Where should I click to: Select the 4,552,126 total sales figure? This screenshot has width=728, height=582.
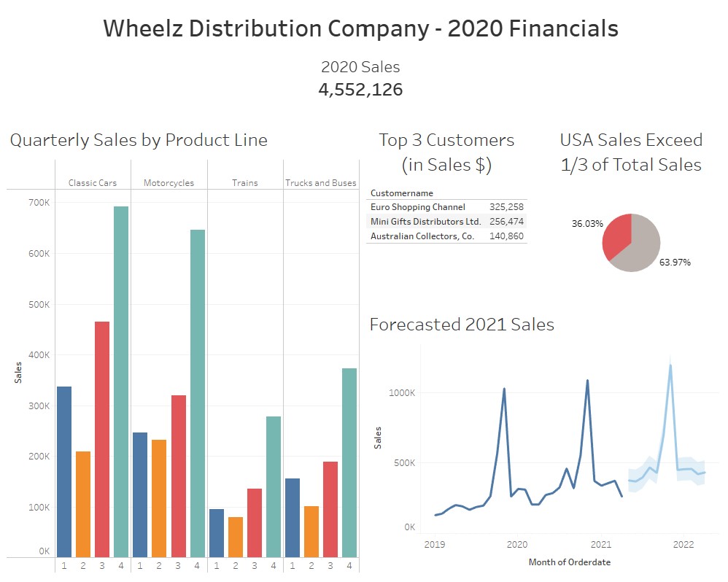tap(360, 90)
